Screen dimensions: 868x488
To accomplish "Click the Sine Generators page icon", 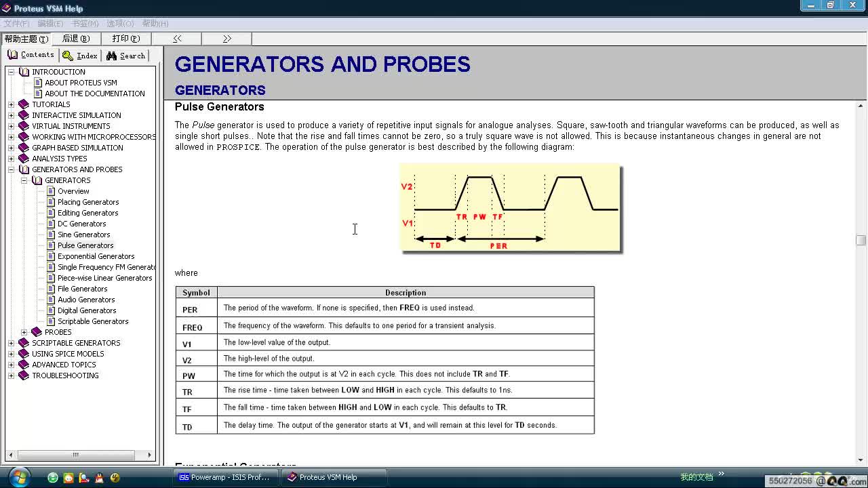I will 51,235.
